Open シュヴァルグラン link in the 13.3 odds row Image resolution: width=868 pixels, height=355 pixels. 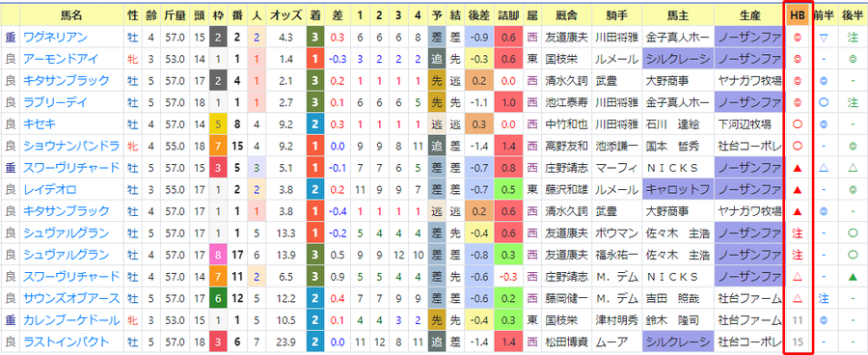66,233
